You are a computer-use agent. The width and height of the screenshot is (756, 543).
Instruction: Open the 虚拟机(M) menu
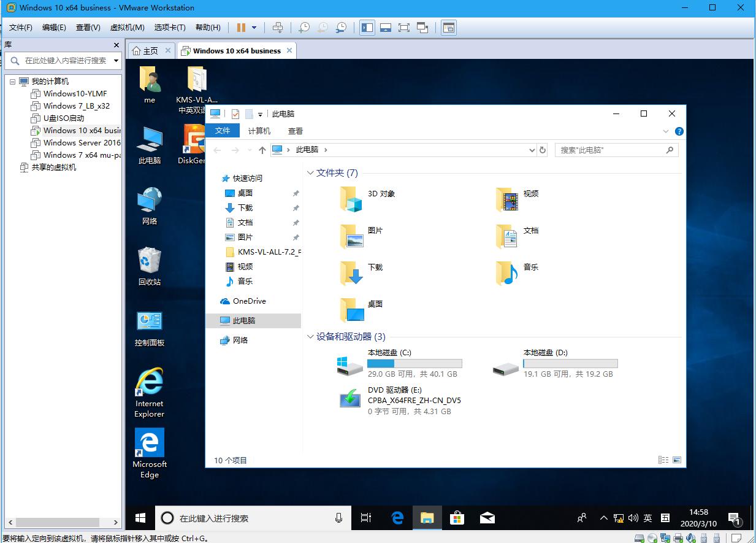(126, 27)
